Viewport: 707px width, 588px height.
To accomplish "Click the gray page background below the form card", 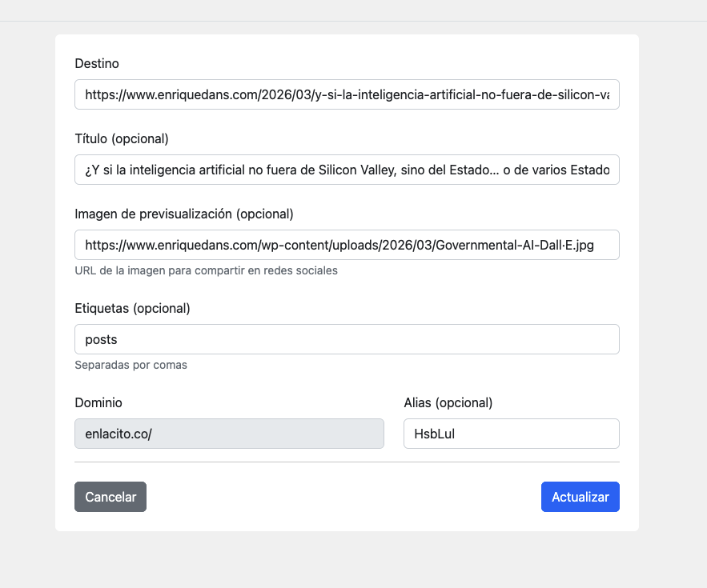I will tap(352, 560).
